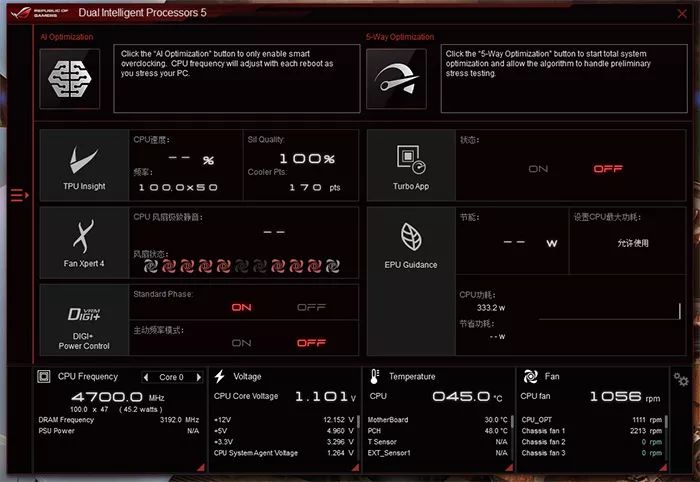Click the last fan status icon
This screenshot has width=700, height=482.
(333, 266)
